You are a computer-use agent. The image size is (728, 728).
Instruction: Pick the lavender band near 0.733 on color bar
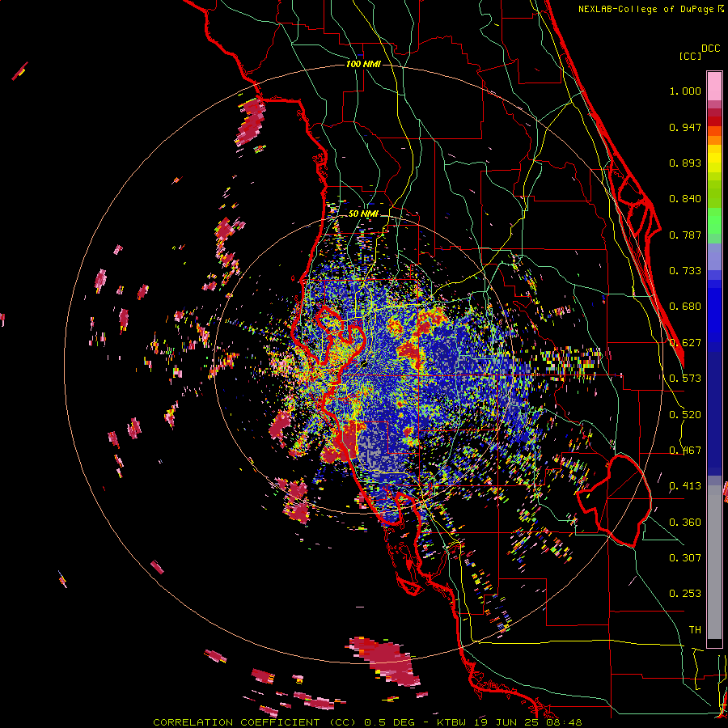(714, 256)
